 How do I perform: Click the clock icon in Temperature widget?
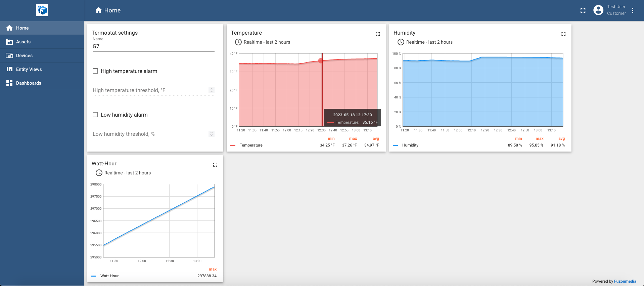[238, 42]
